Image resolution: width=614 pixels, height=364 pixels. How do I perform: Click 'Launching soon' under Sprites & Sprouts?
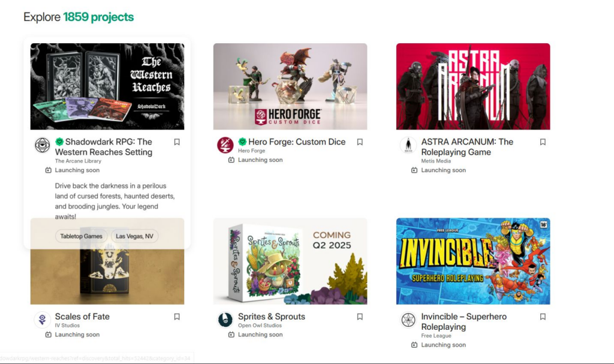tap(260, 335)
